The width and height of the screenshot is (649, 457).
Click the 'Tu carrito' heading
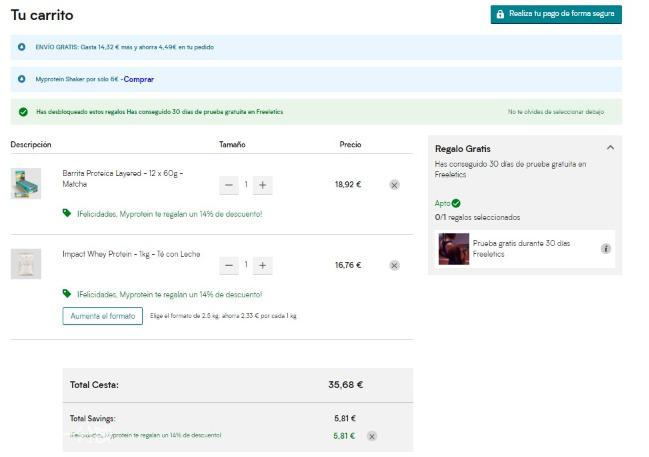[x=42, y=15]
